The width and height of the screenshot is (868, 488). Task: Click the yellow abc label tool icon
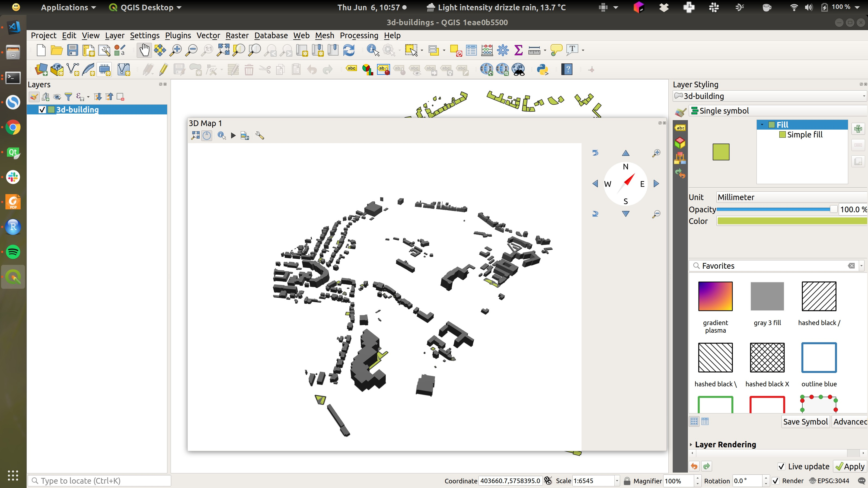(x=352, y=69)
